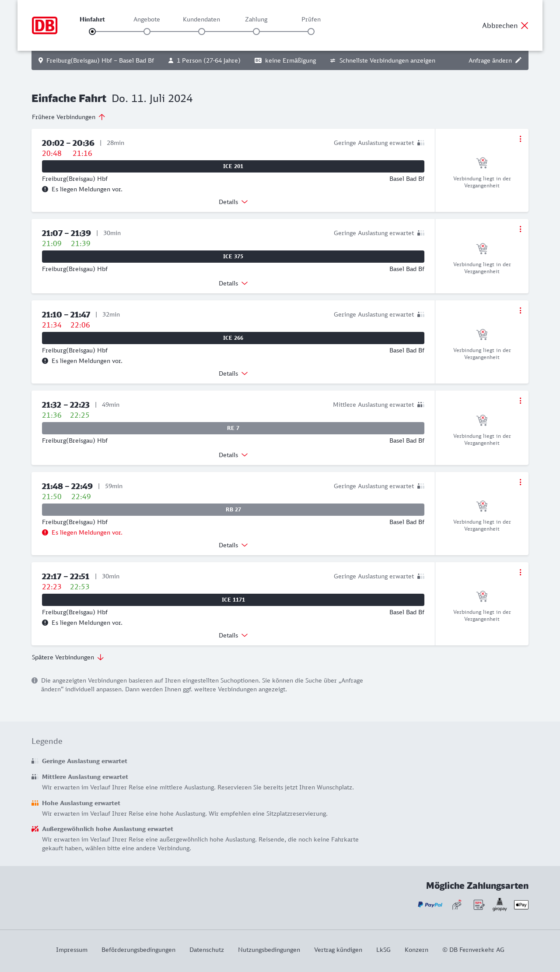Click the ICE 375 train bar
Image resolution: width=560 pixels, height=972 pixels.
coord(233,257)
